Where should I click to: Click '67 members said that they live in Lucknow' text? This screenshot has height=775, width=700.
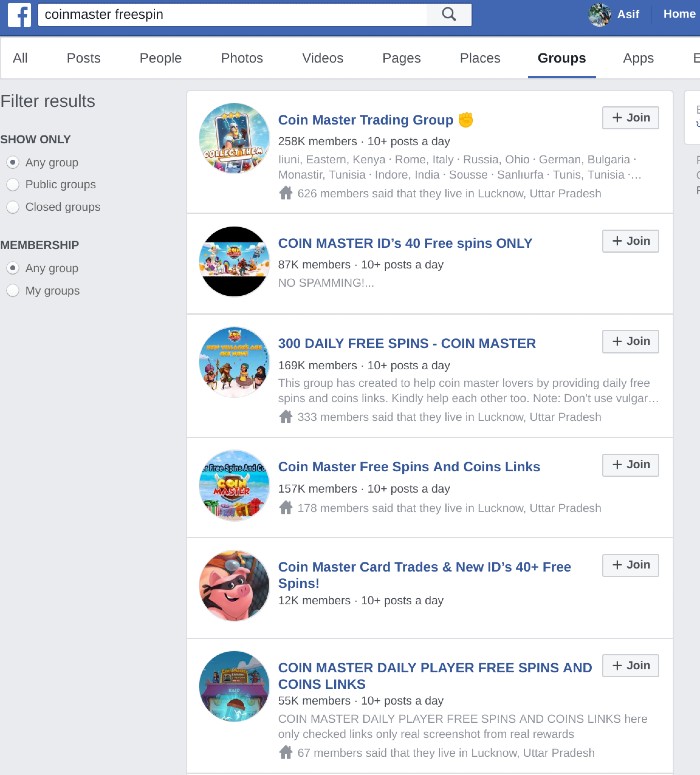(445, 753)
